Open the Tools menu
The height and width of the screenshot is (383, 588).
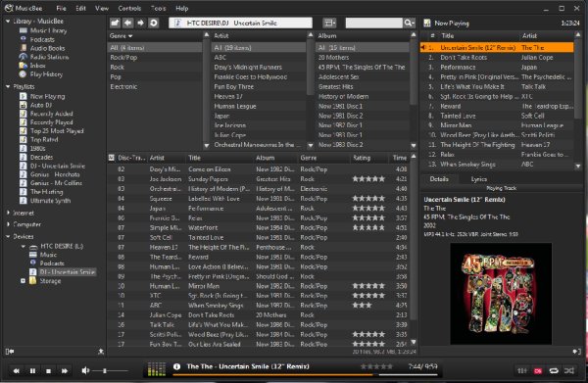[x=158, y=8]
